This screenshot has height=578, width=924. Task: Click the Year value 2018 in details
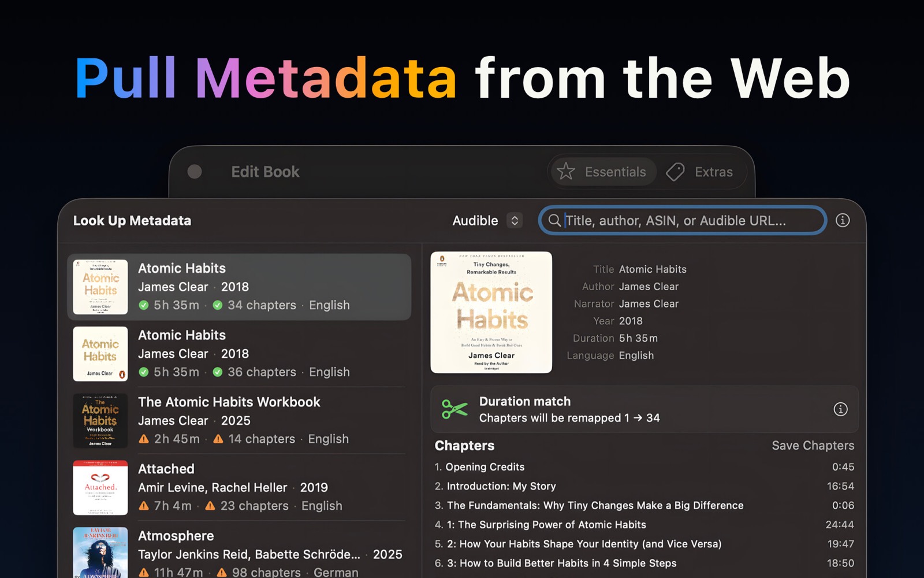tap(631, 321)
